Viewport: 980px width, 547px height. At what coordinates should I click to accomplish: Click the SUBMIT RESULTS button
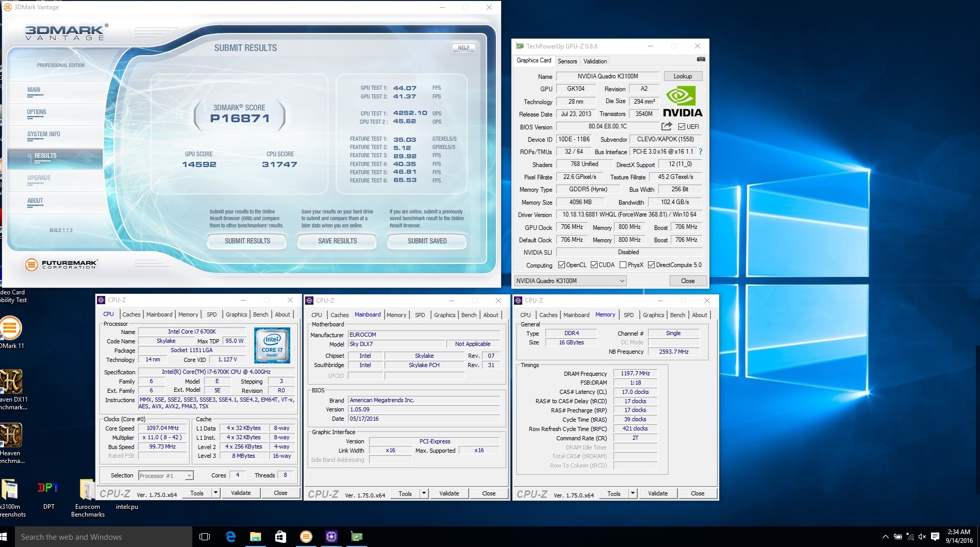coord(247,241)
